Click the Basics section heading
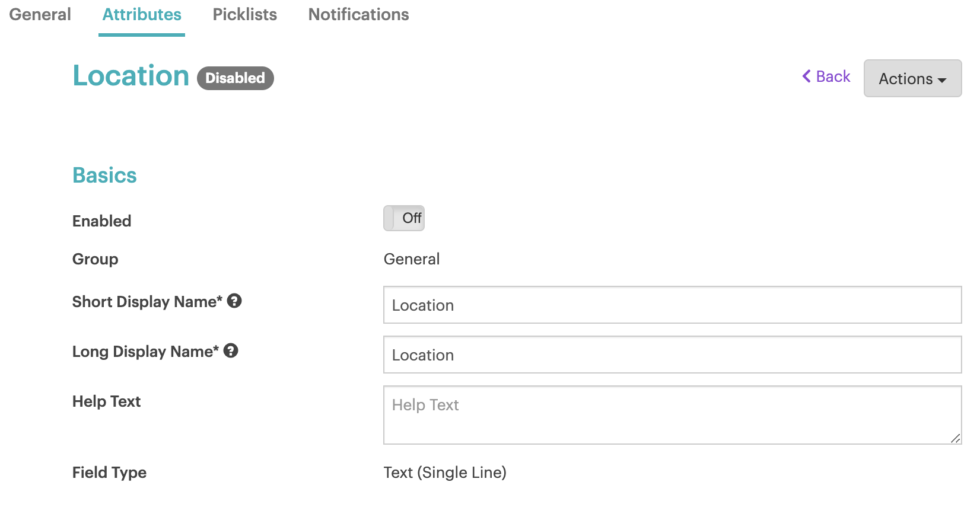Screen dimensions: 980x517 click(104, 175)
